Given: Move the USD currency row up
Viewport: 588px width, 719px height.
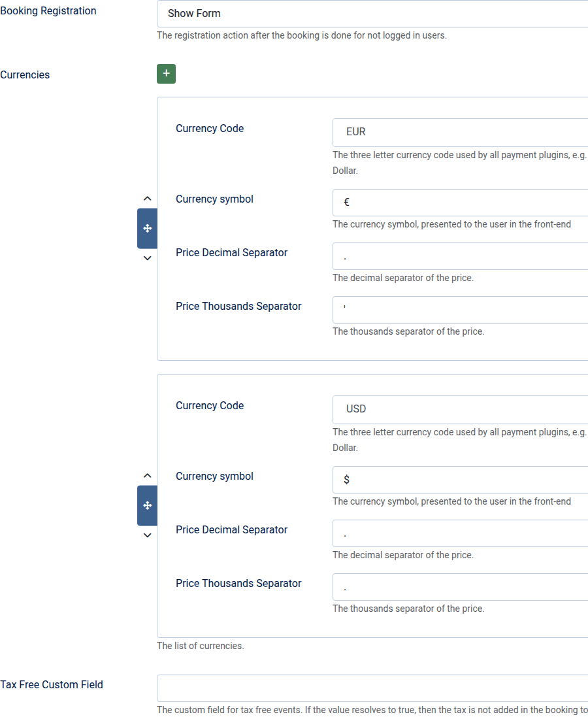Looking at the screenshot, I should (x=147, y=476).
